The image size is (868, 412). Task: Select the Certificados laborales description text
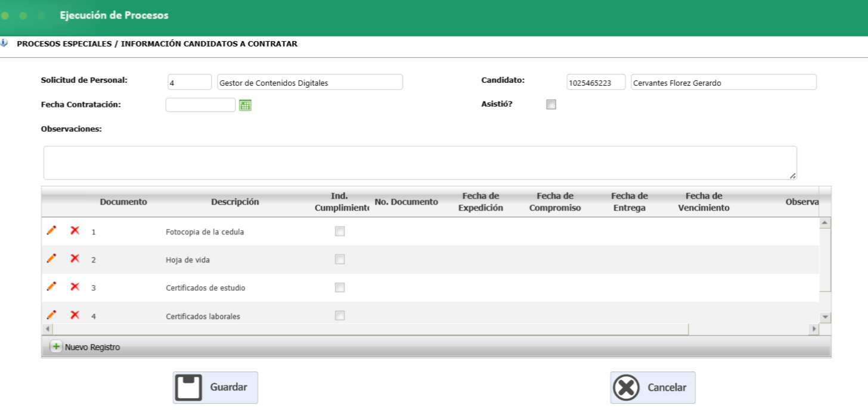[203, 316]
